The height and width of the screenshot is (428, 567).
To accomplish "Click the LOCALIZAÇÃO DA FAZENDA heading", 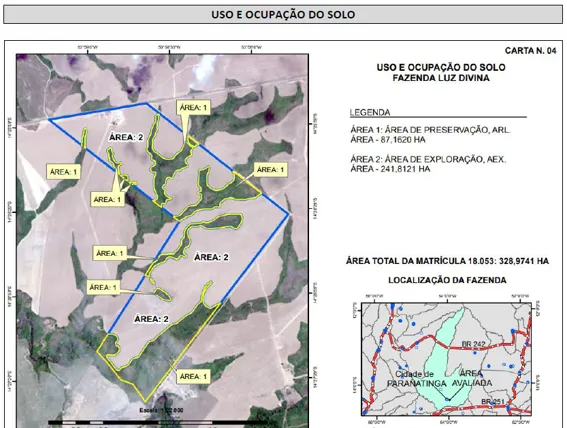I will [x=447, y=280].
